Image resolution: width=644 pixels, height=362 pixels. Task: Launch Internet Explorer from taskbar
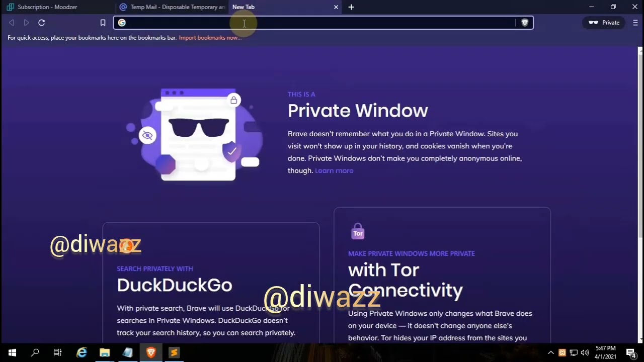coord(82,352)
